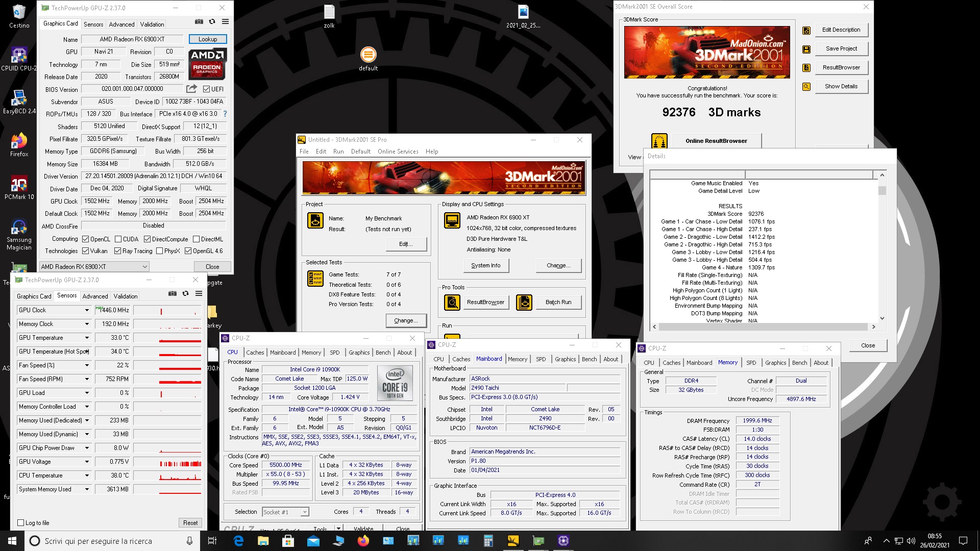Screen dimensions: 980x551
Task: Open Microsoft Edge from the taskbar
Action: click(238, 541)
